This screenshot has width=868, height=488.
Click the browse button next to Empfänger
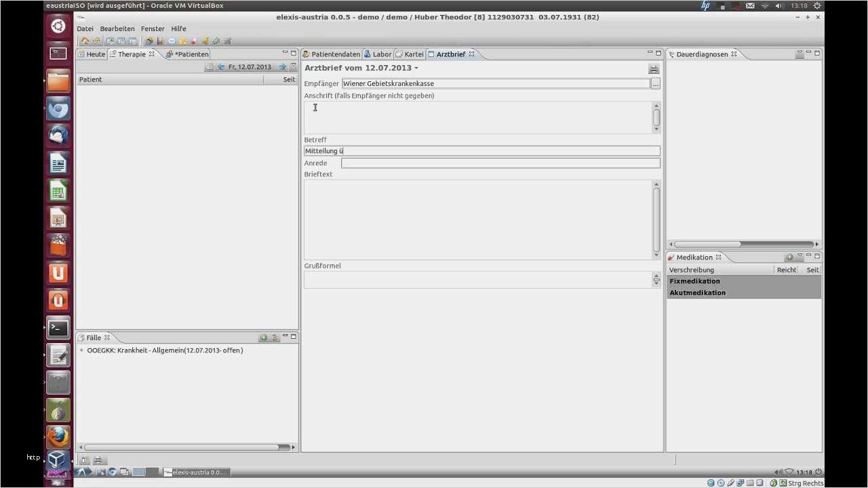(655, 84)
